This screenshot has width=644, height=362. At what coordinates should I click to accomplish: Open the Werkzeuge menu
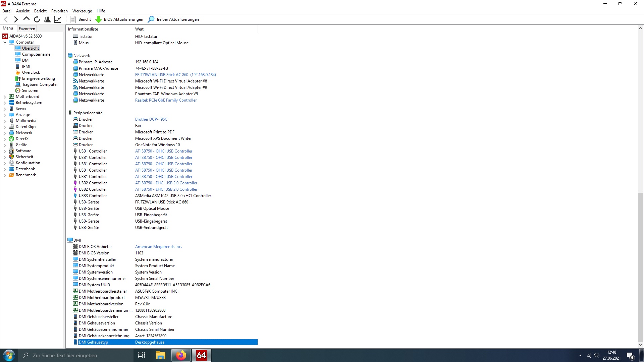82,11
